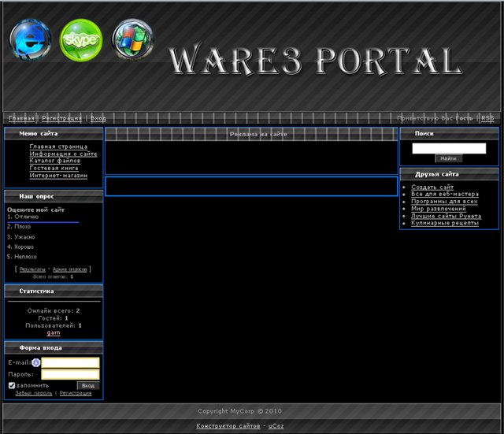Focus the Пароль input field
Viewport: 504px width, 434px height.
click(70, 374)
